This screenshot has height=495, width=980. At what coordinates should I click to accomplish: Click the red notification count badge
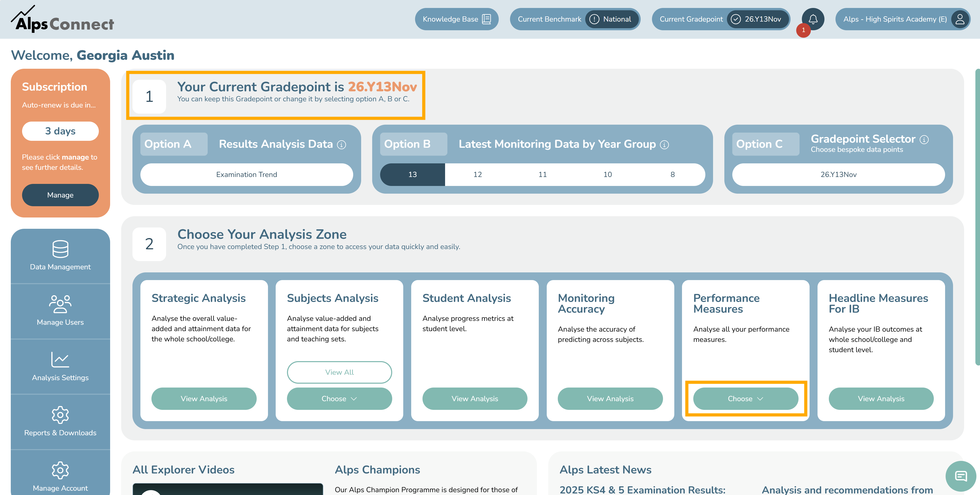803,30
